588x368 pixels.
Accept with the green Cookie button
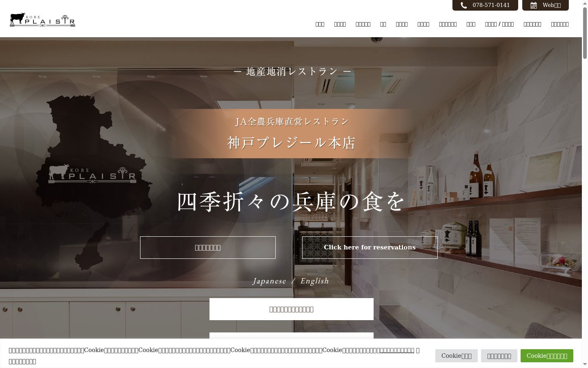tap(547, 356)
